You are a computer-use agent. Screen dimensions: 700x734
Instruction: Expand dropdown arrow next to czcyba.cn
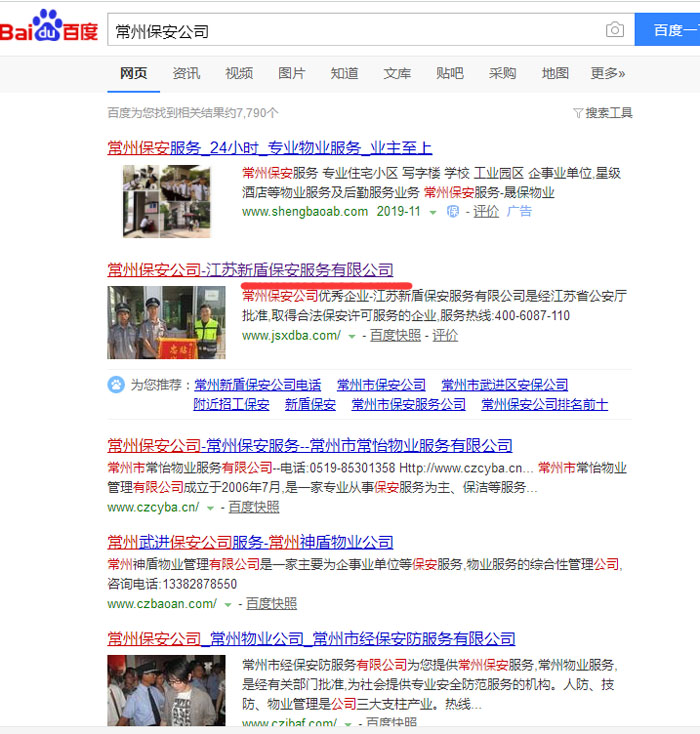tap(210, 508)
